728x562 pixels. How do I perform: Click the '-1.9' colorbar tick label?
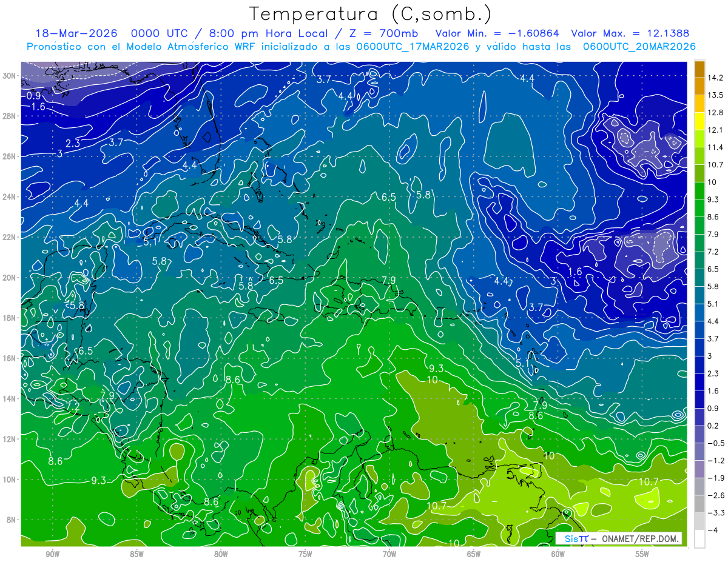click(x=715, y=478)
